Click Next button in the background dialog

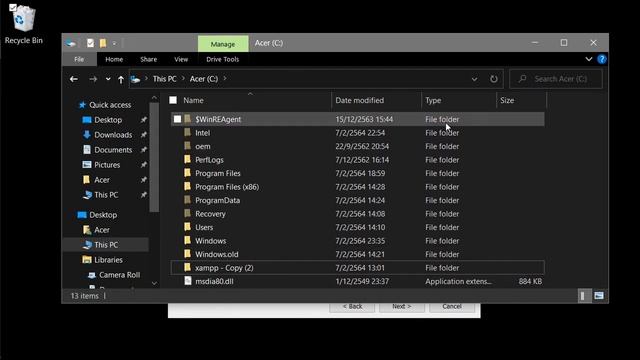[402, 307]
